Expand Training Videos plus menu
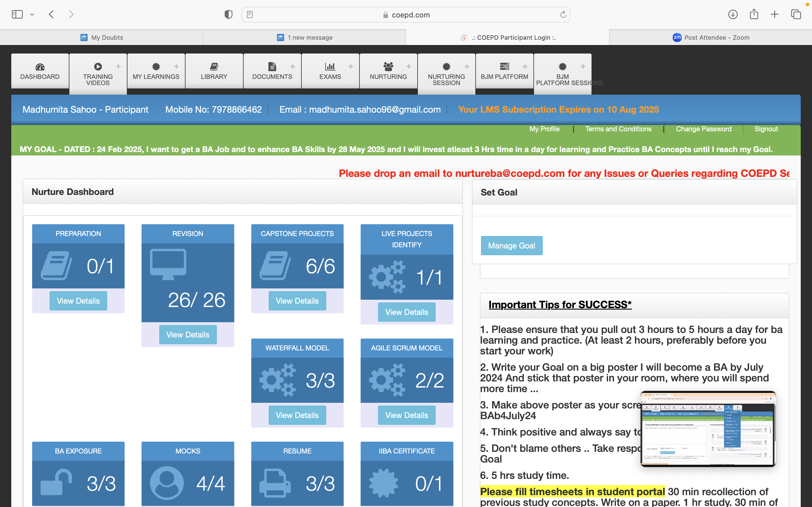This screenshot has width=812, height=507. [x=118, y=66]
